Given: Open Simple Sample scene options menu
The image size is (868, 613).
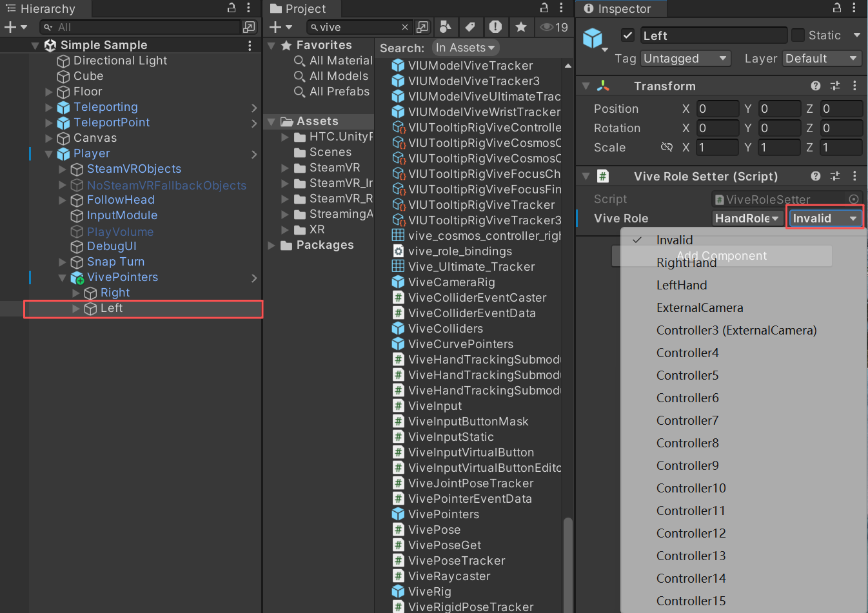Looking at the screenshot, I should 250,45.
